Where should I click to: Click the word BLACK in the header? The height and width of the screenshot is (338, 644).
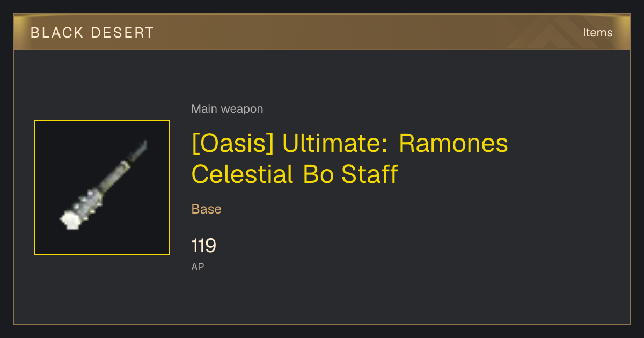(x=56, y=33)
